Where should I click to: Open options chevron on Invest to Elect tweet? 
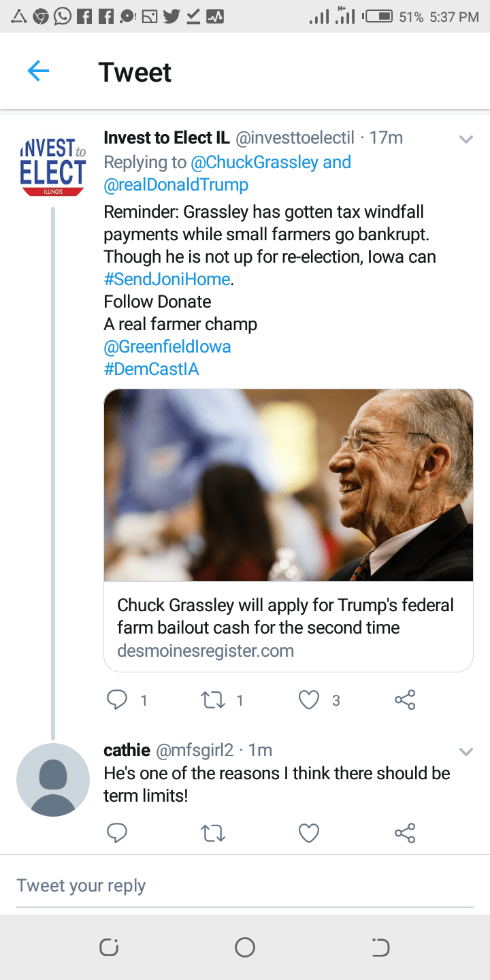pyautogui.click(x=466, y=140)
